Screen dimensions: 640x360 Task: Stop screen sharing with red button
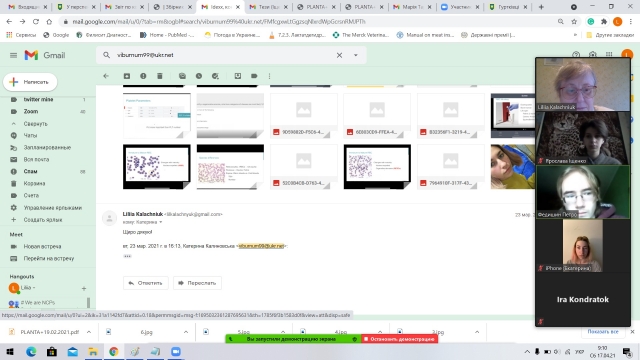pos(400,339)
